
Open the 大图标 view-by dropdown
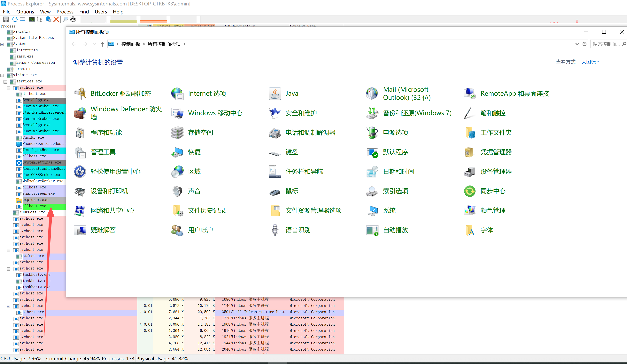point(590,62)
